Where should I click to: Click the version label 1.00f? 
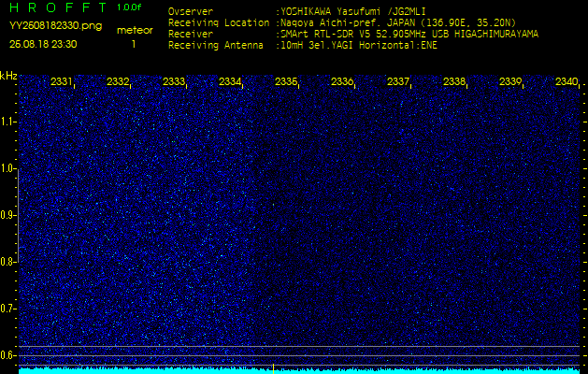click(x=129, y=7)
